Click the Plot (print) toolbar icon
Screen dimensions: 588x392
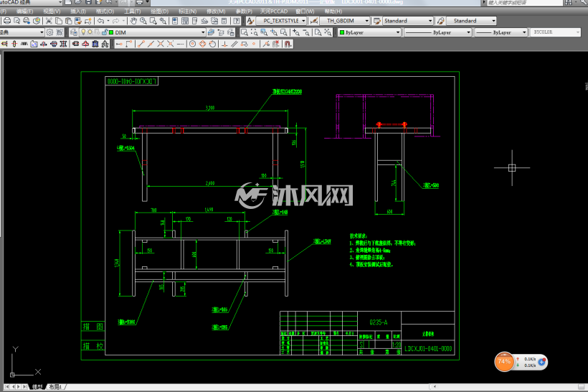[x=7, y=21]
